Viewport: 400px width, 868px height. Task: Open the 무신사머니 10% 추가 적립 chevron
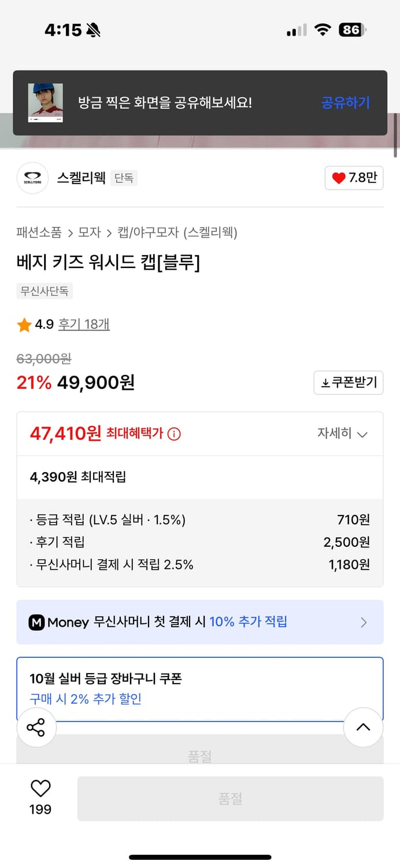pyautogui.click(x=364, y=622)
